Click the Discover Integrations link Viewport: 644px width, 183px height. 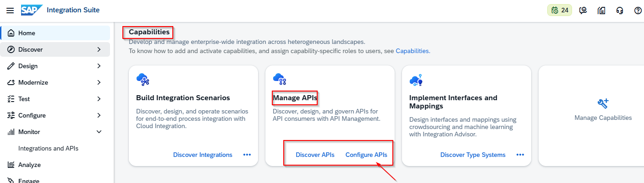(203, 155)
